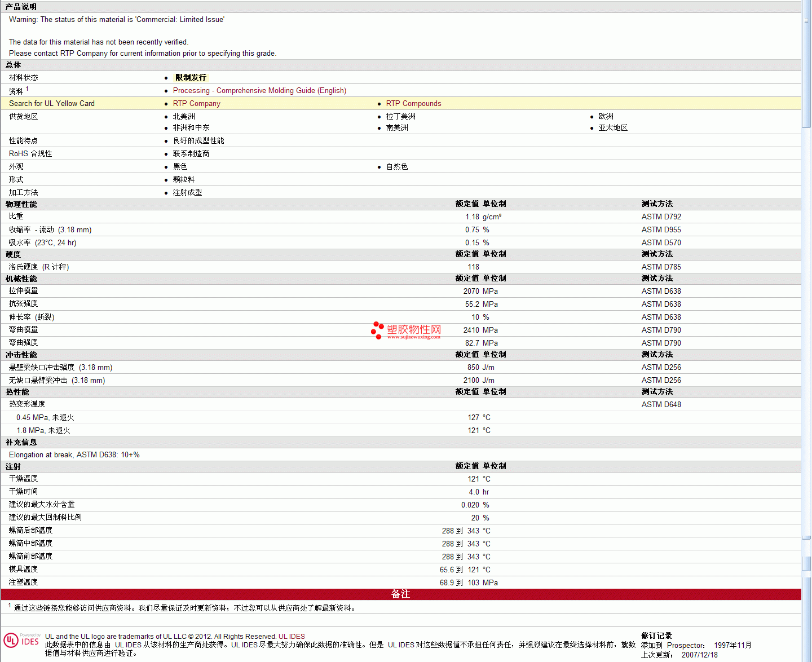Click the 物理性能 section header
The width and height of the screenshot is (812, 662).
coord(21,205)
